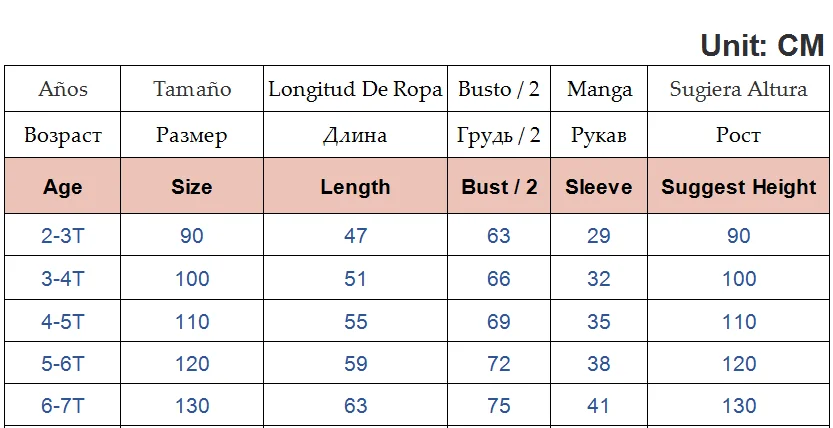Click the "Unit: CM" label
The width and height of the screenshot is (833, 428).
[762, 44]
